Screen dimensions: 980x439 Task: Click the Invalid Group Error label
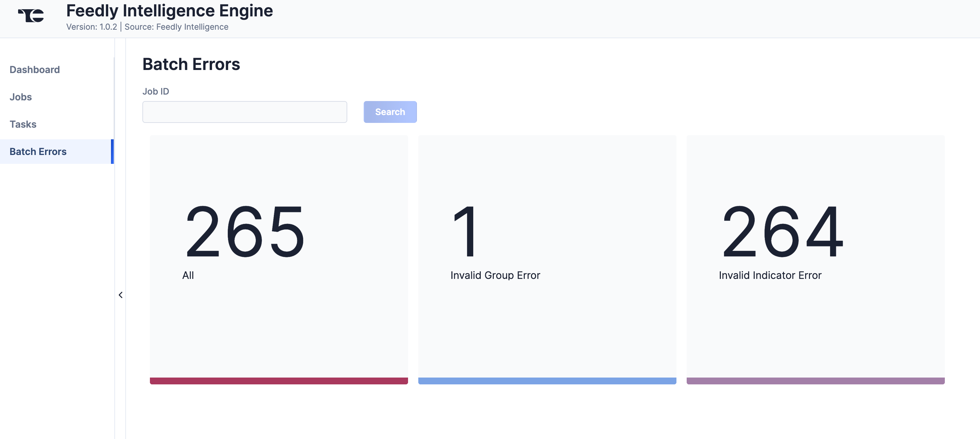point(494,275)
